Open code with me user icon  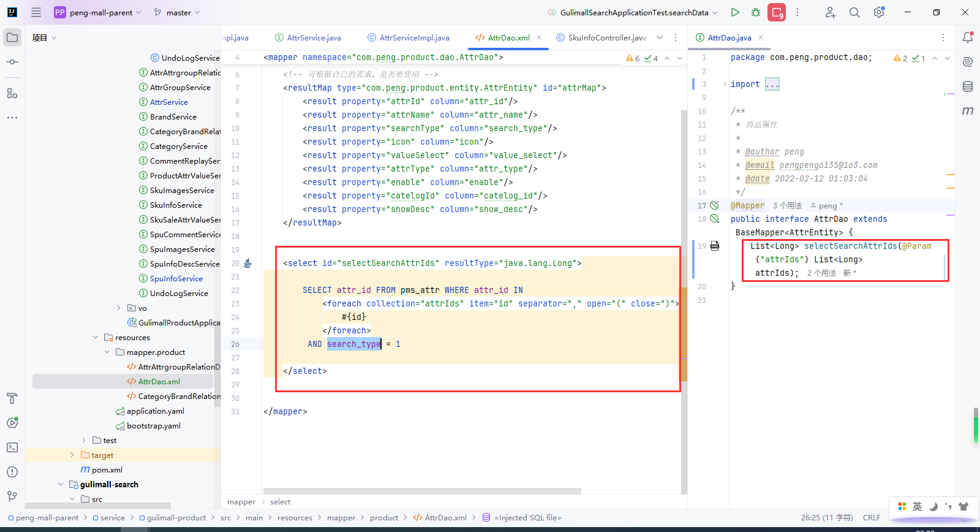tap(830, 12)
